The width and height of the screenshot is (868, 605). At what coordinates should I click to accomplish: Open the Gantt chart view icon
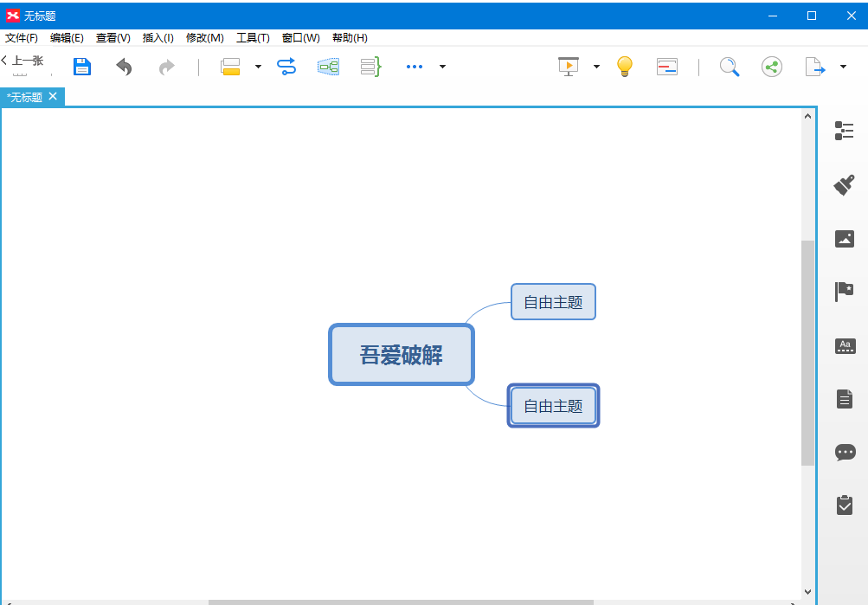(667, 67)
